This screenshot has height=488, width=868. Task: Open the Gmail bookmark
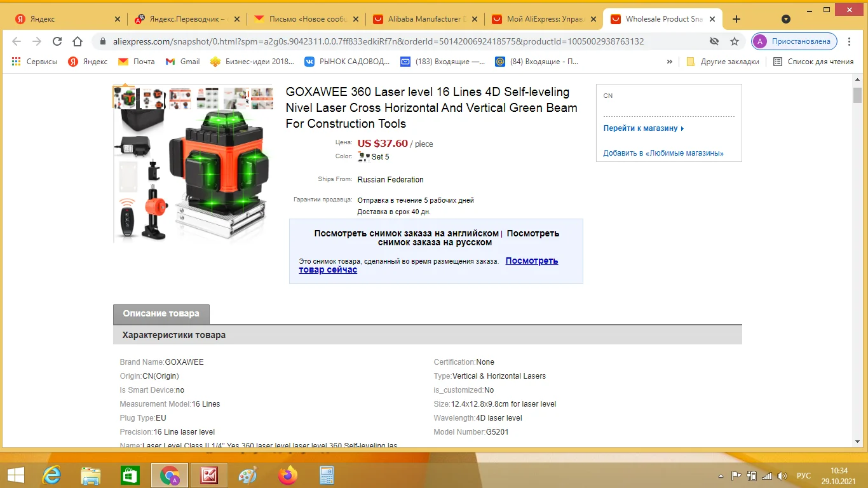pos(183,62)
